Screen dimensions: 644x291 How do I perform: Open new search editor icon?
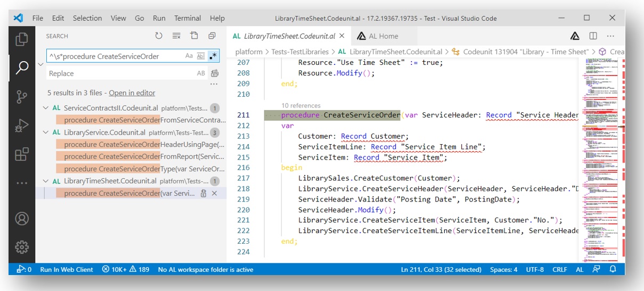194,36
